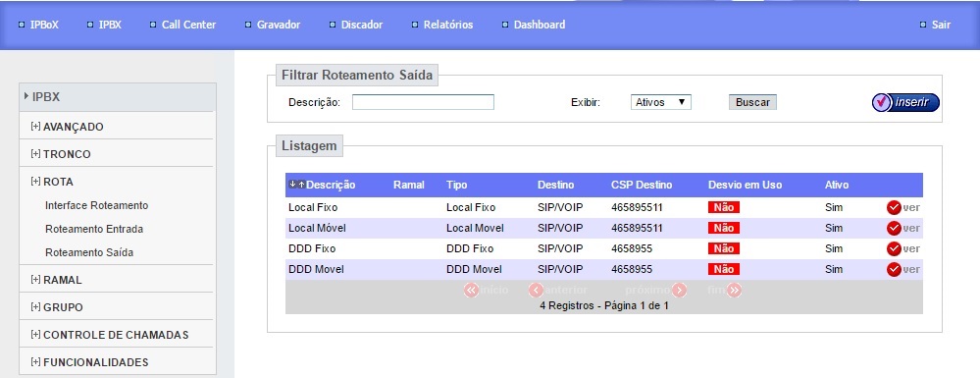
Task: Click Não badge in Local Móvel row
Action: 724,229
